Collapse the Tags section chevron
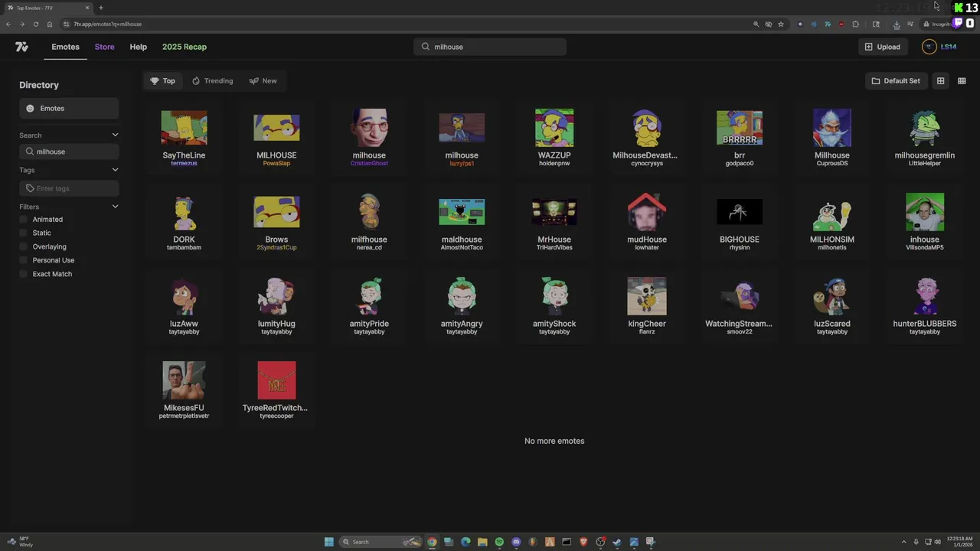 click(x=115, y=170)
